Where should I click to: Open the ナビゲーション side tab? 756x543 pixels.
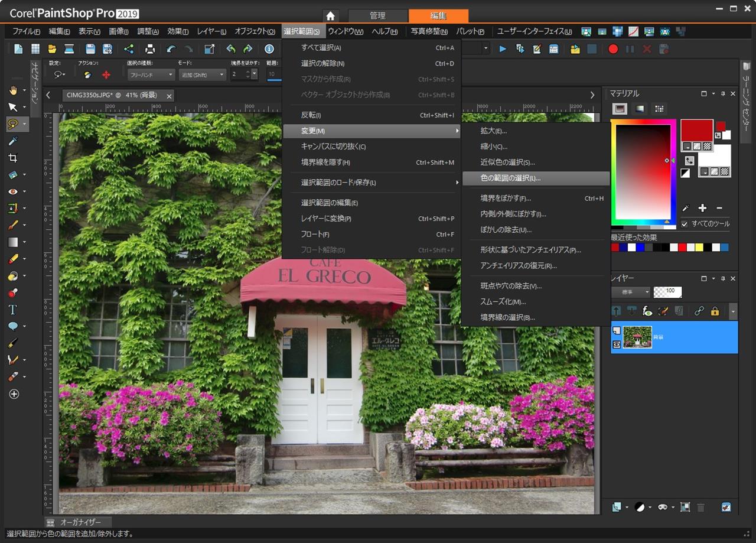click(x=35, y=89)
